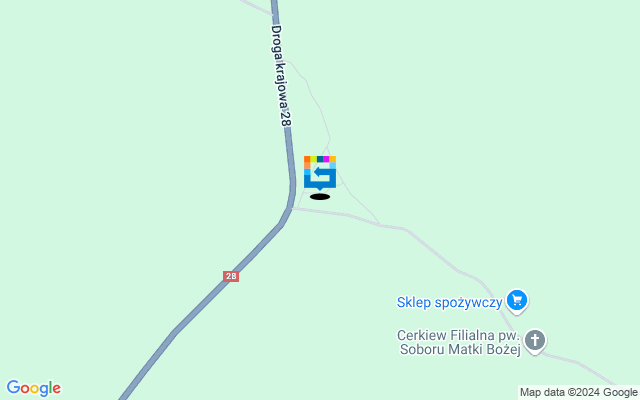Click the red route 28 shield
Screen dimensions: 640x400
click(x=231, y=276)
